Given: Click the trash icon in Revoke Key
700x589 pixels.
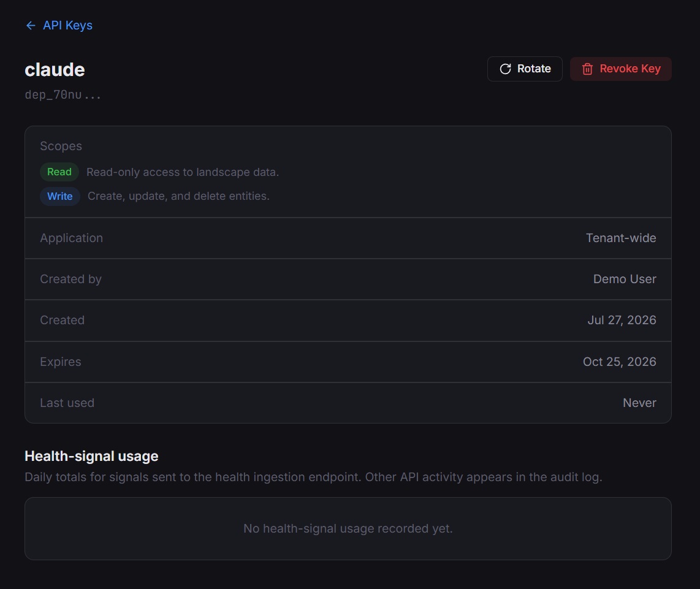Looking at the screenshot, I should (x=587, y=69).
